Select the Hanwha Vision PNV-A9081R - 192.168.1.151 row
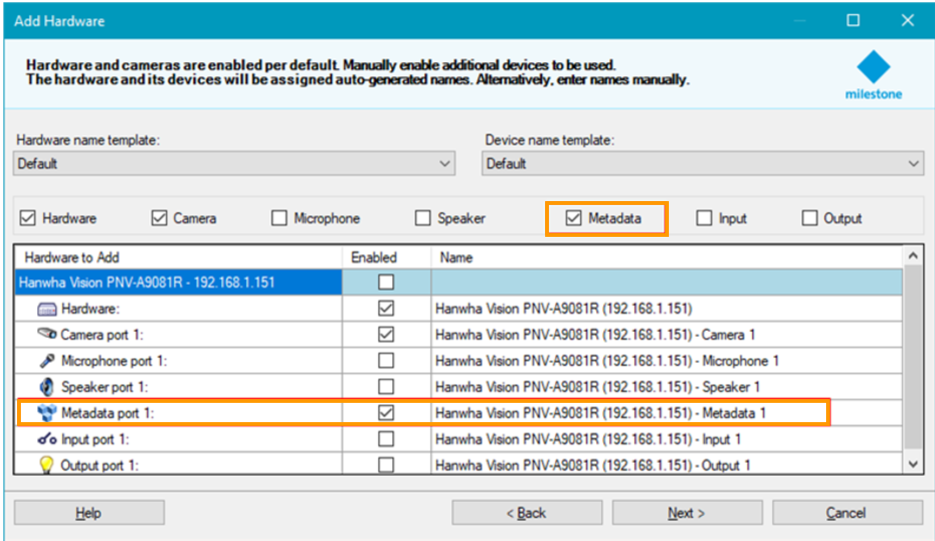The height and width of the screenshot is (541, 935). (178, 282)
